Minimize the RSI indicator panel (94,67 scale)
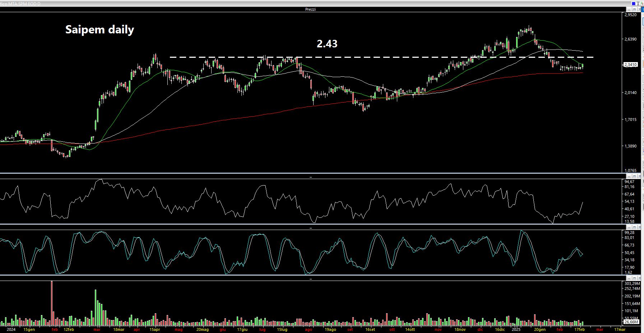 click(x=629, y=176)
